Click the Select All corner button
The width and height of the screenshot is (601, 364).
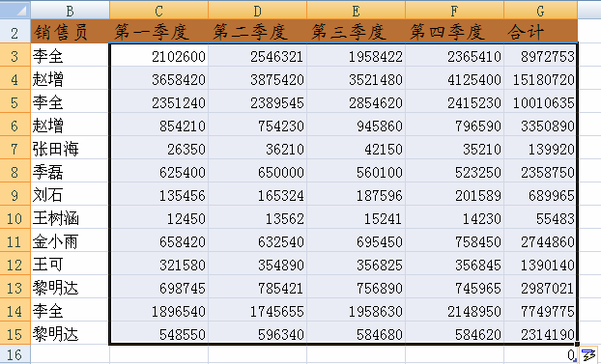tap(14, 10)
